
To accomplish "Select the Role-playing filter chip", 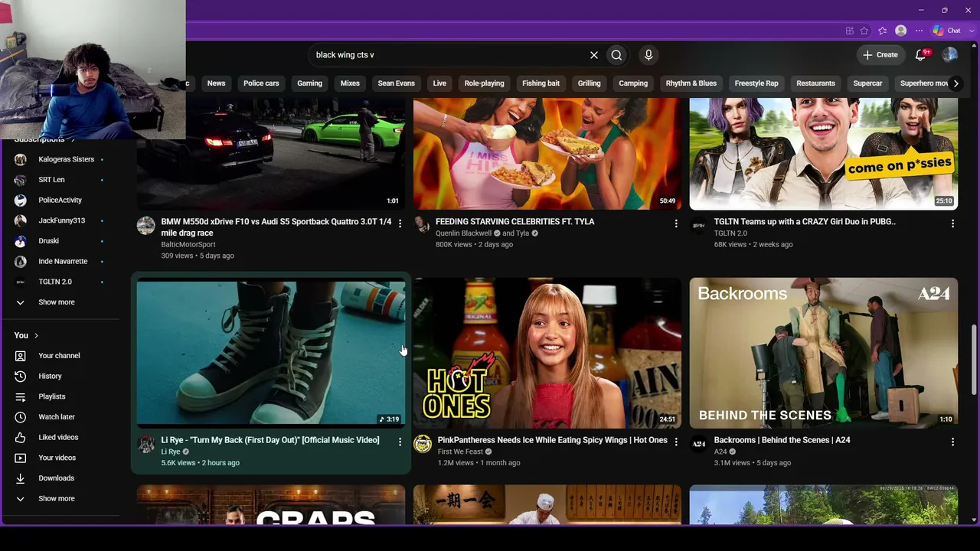I will tap(484, 83).
